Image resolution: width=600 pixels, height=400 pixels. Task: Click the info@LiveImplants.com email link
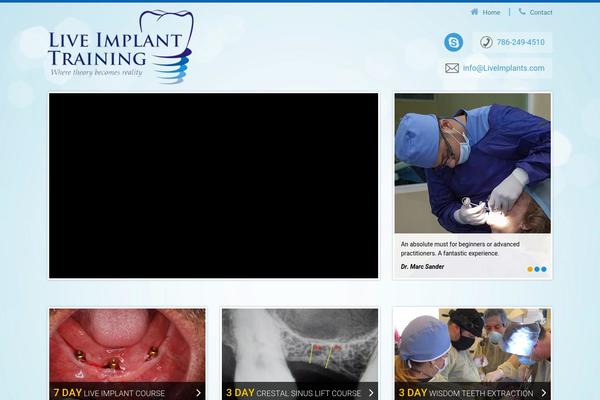(x=504, y=68)
